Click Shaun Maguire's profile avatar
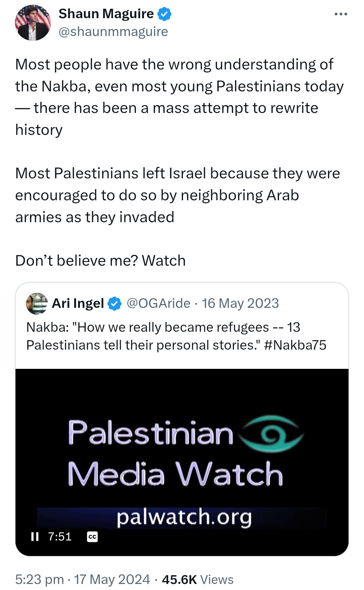 33,23
